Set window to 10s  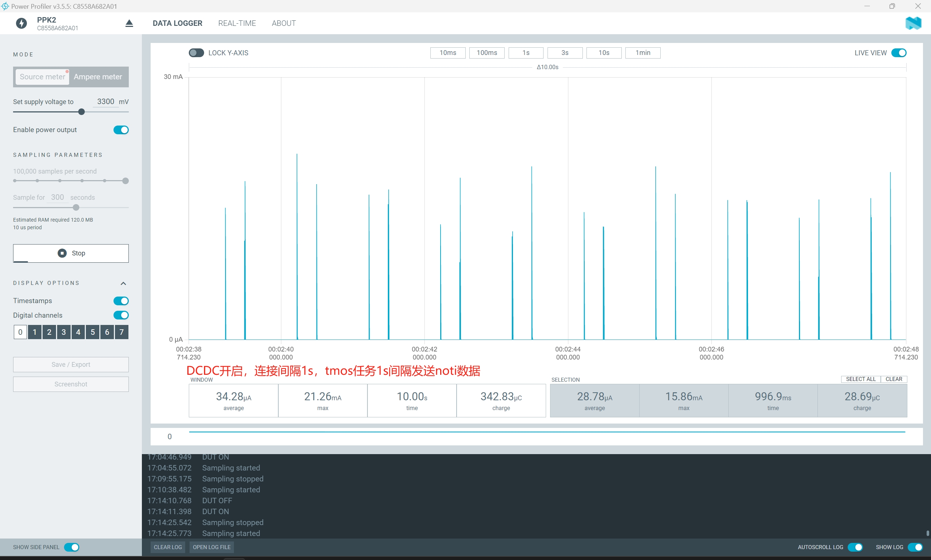pos(604,53)
